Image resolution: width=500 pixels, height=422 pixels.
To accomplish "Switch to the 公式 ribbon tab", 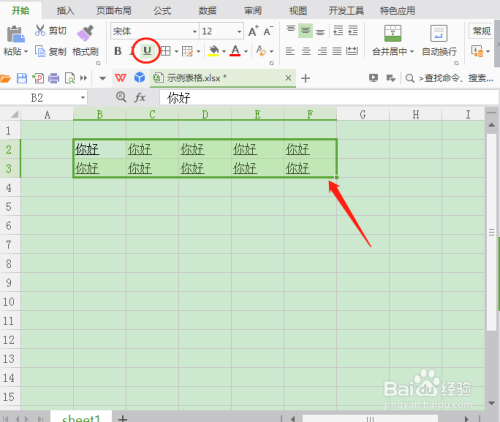I will click(162, 11).
